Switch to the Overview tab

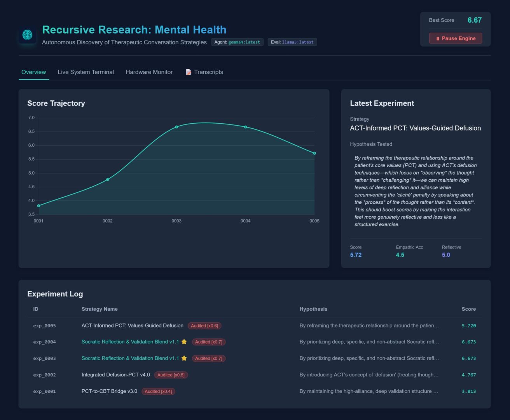(x=33, y=72)
